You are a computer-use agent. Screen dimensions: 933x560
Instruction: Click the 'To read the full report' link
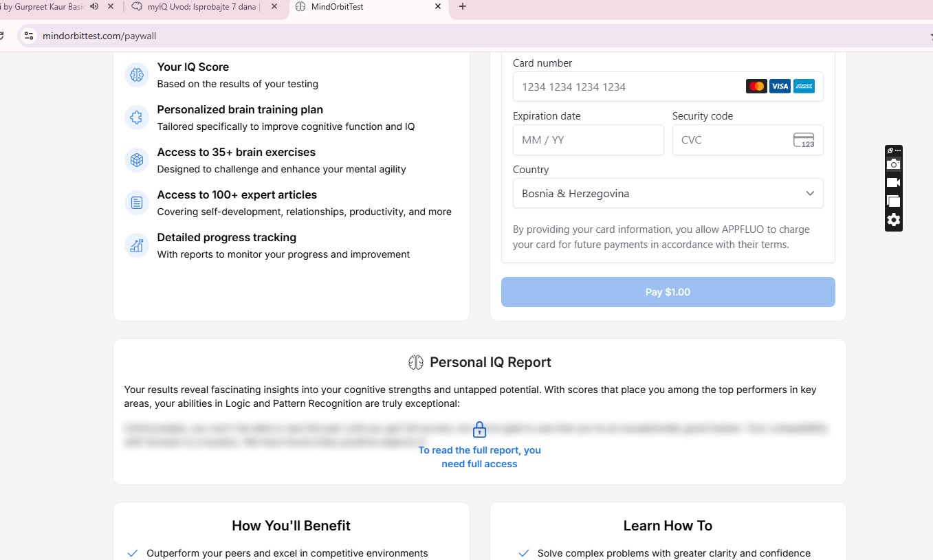point(480,457)
